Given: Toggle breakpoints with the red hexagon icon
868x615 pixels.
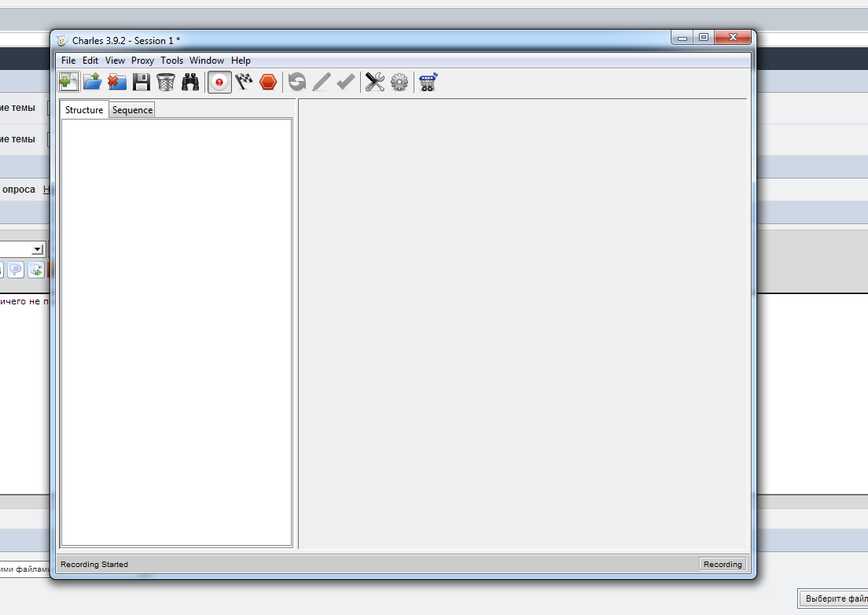Looking at the screenshot, I should (x=268, y=82).
